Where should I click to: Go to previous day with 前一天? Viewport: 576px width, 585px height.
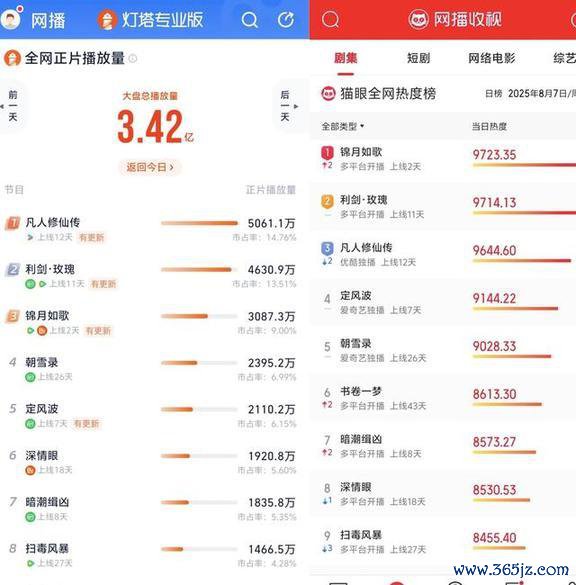(13, 106)
